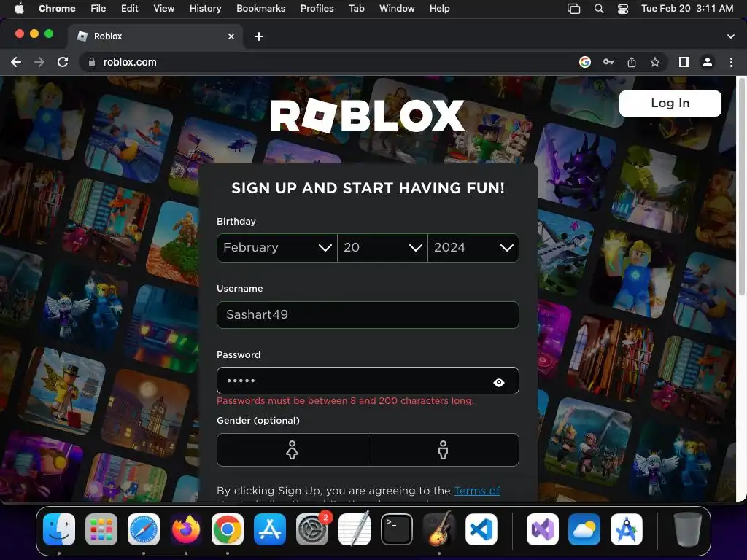Image resolution: width=747 pixels, height=560 pixels.
Task: Open the Tab menu
Action: click(x=356, y=8)
